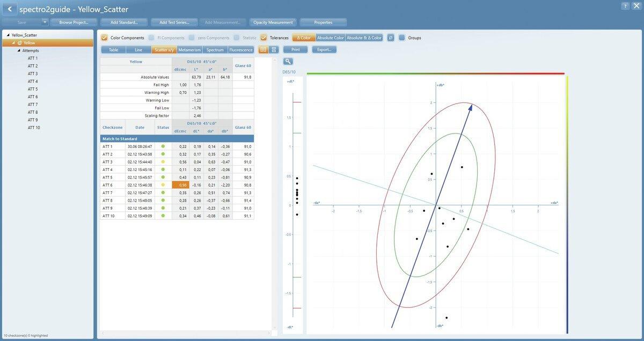Open help with the question mark icon
This screenshot has height=341, width=644.
(x=625, y=6)
